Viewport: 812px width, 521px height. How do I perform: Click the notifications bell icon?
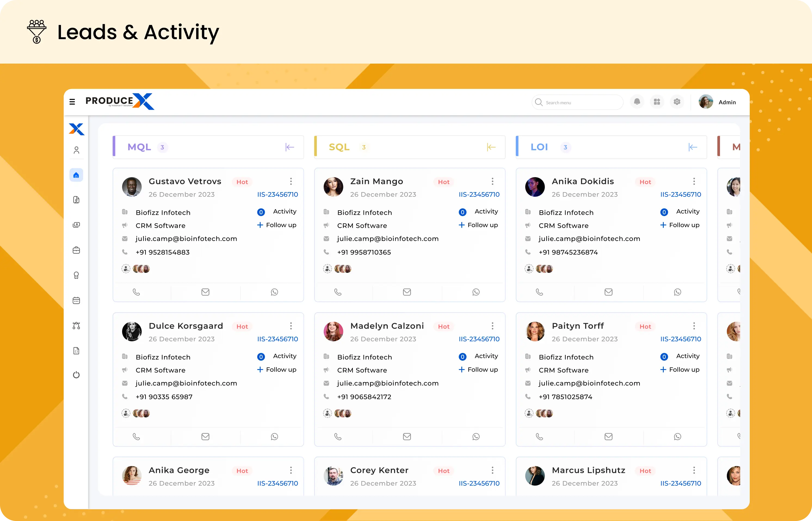[x=637, y=102]
